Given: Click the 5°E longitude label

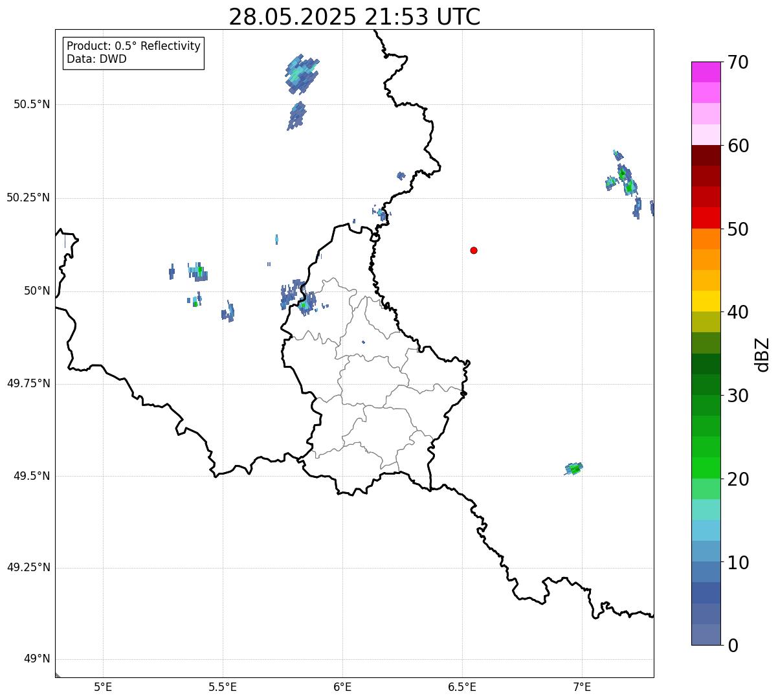Looking at the screenshot, I should 103,687.
